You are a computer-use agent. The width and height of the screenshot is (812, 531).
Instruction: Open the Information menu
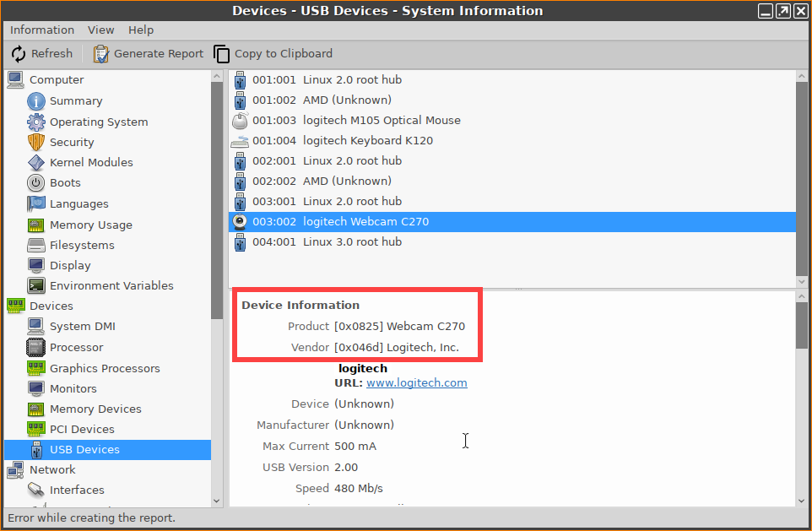pos(42,30)
